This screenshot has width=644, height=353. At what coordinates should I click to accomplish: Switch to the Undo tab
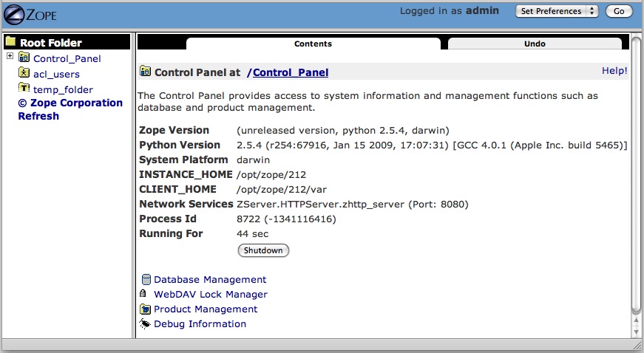(x=535, y=44)
